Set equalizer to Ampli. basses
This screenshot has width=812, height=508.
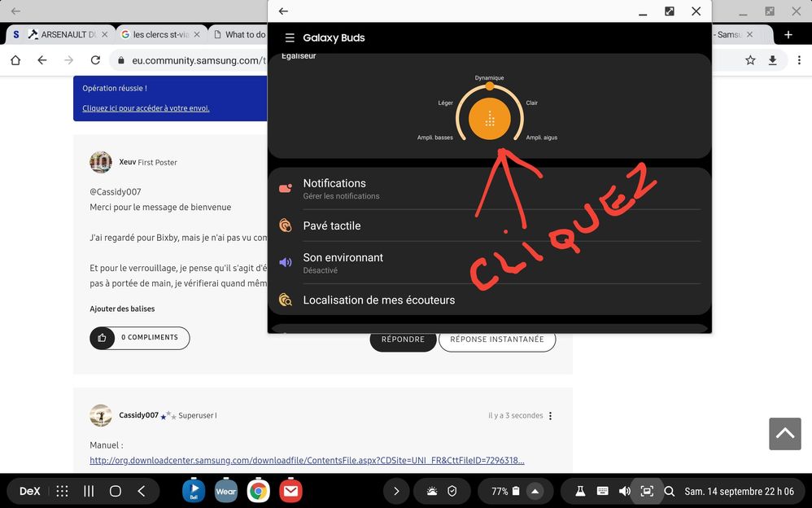(435, 138)
